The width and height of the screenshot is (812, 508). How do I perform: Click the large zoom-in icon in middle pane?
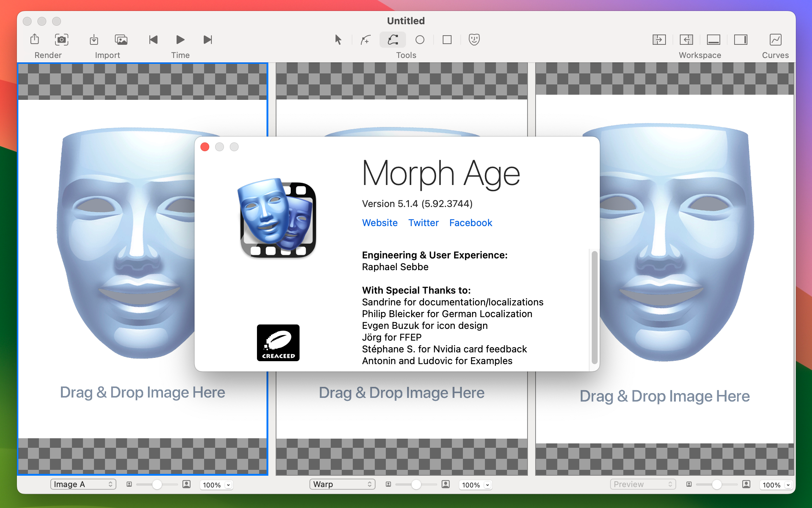coord(446,485)
